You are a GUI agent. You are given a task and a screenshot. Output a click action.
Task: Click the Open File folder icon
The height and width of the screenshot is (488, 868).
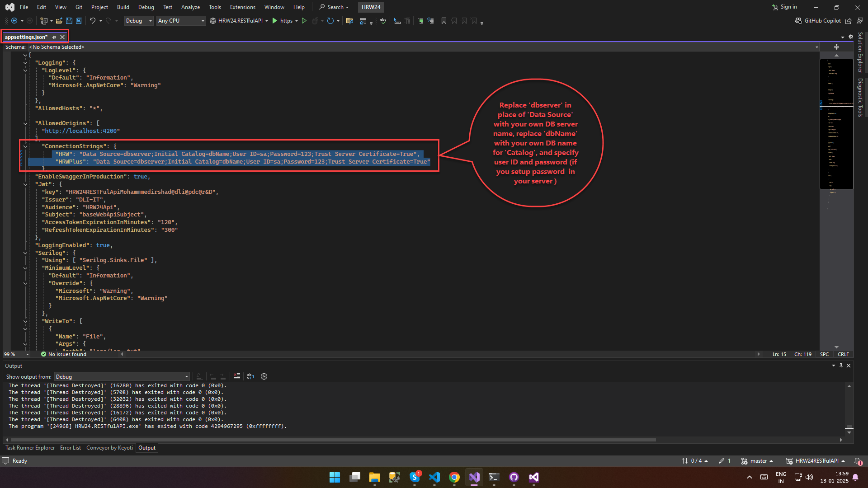click(59, 21)
